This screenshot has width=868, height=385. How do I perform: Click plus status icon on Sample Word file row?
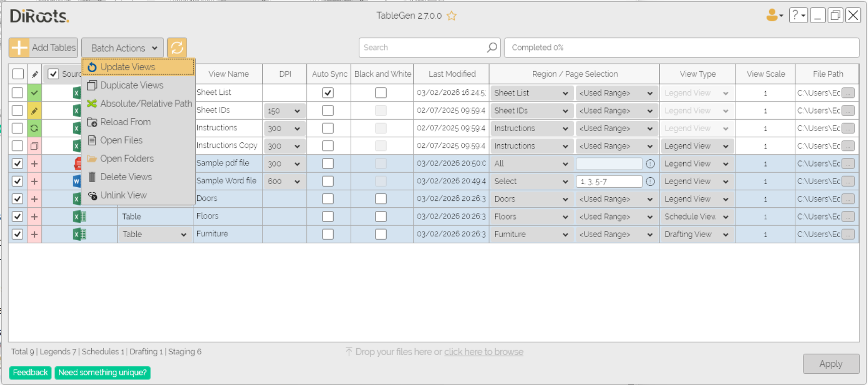[34, 181]
